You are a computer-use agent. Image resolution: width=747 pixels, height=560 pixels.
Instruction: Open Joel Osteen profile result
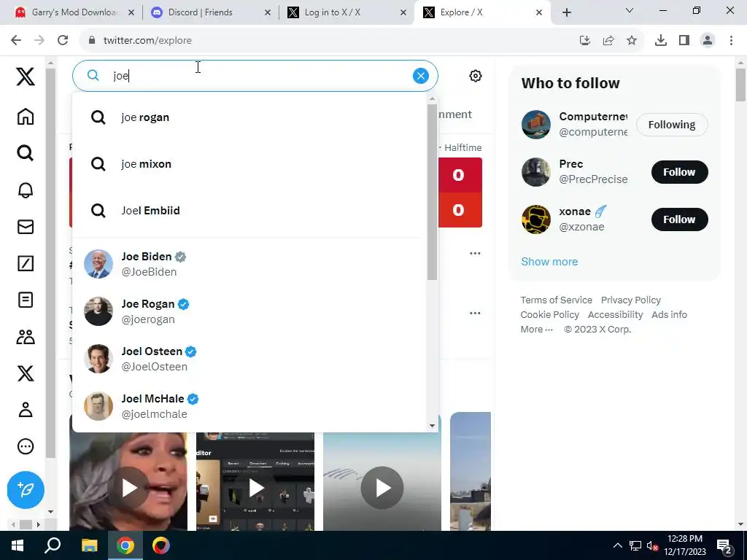(249, 359)
